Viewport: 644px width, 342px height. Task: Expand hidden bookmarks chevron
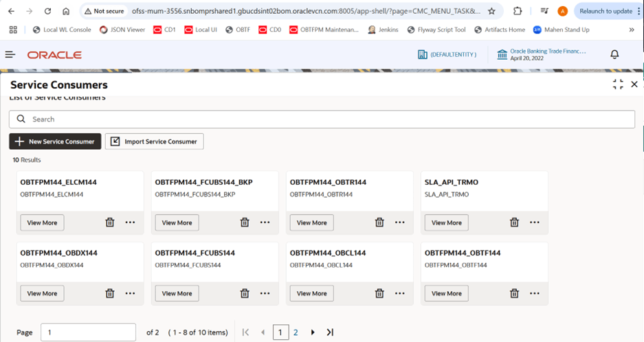point(632,30)
